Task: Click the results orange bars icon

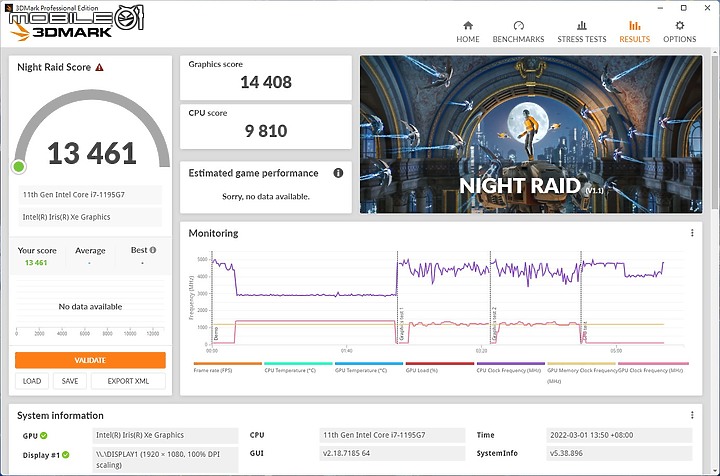Action: (635, 25)
